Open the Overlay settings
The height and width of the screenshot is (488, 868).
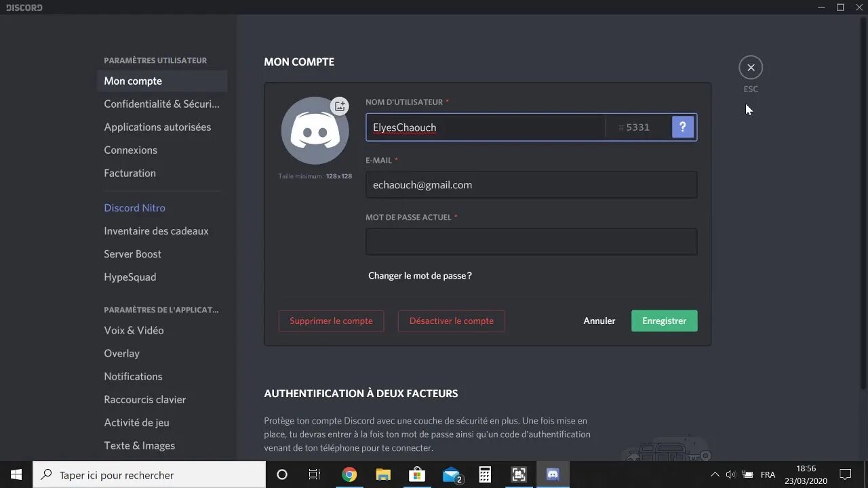point(162,353)
